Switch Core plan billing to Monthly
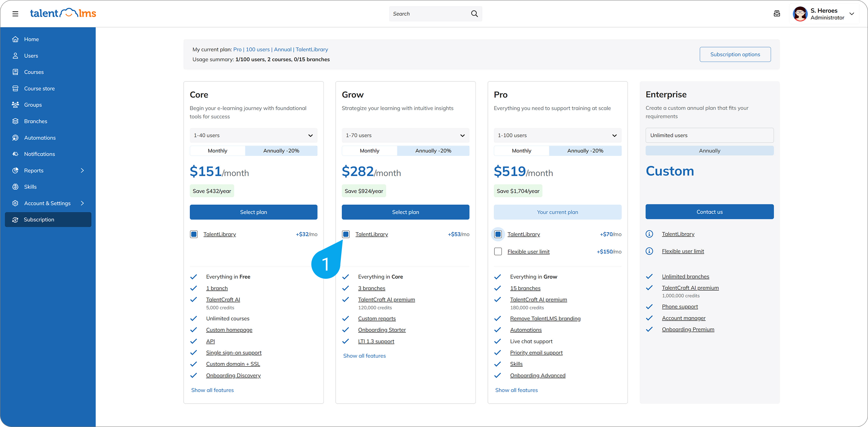The image size is (868, 427). pos(218,151)
